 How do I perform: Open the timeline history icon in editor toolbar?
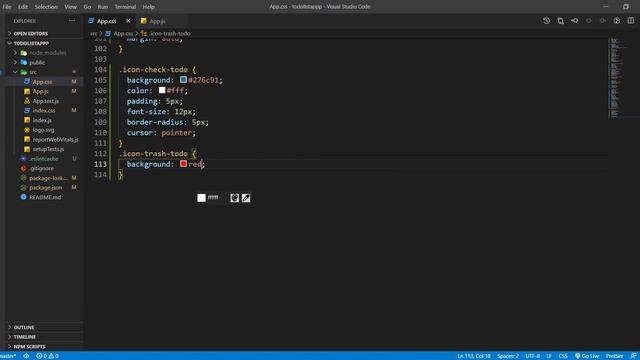point(546,20)
